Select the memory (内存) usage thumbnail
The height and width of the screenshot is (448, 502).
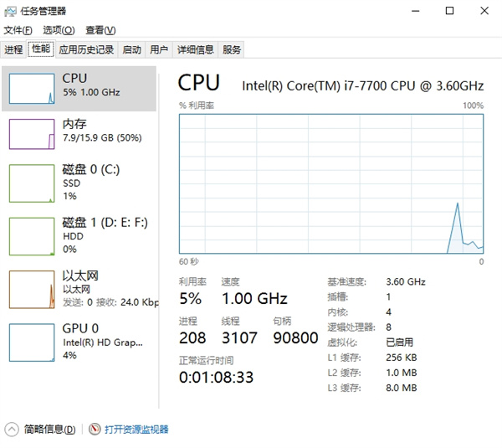point(31,134)
